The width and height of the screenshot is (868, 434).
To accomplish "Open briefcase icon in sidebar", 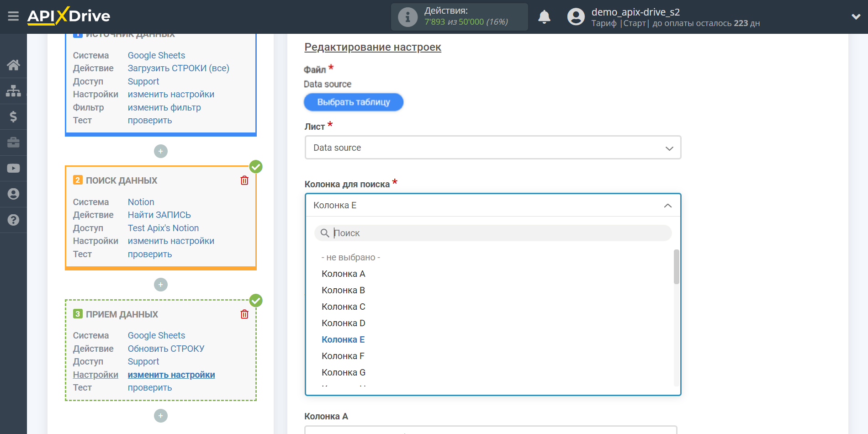I will click(x=13, y=143).
